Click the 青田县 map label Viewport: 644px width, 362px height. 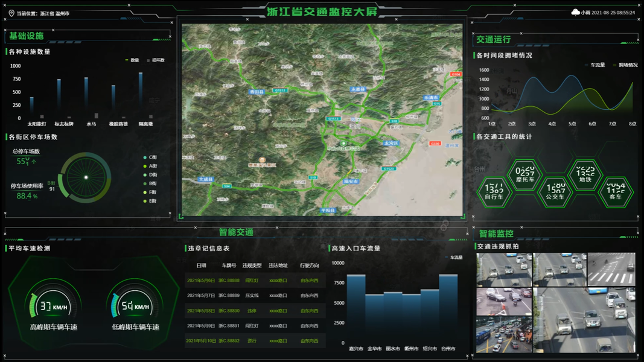(257, 92)
